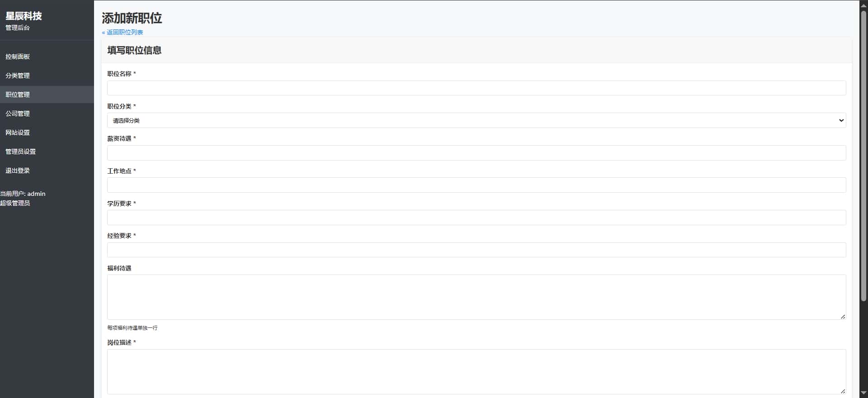The image size is (868, 398).
Task: Go to 分类管理 in the sidebar
Action: 18,76
